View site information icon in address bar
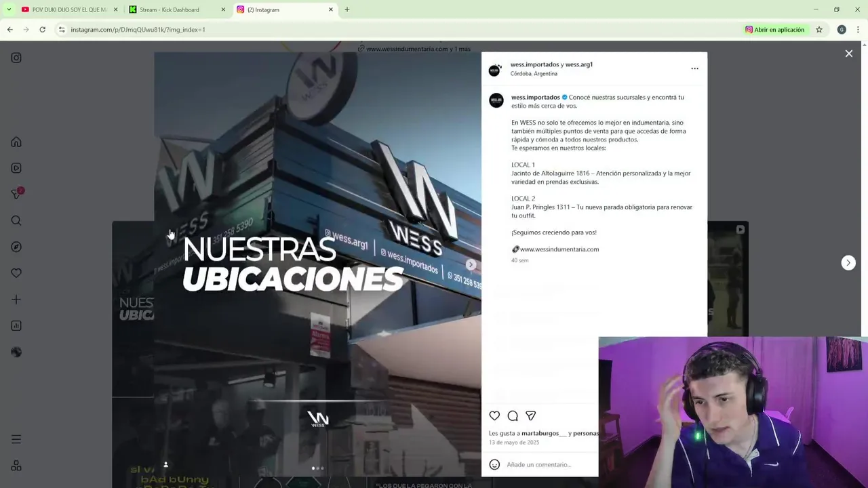The image size is (868, 488). (x=62, y=30)
